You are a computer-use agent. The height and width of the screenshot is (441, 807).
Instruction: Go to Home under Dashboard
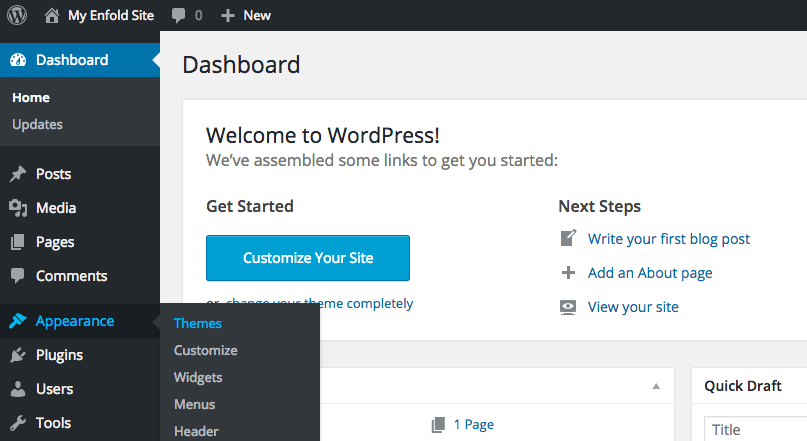pos(31,98)
